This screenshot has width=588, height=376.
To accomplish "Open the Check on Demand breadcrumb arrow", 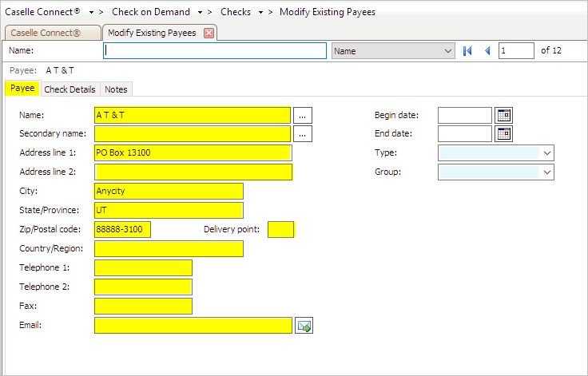I will [200, 13].
